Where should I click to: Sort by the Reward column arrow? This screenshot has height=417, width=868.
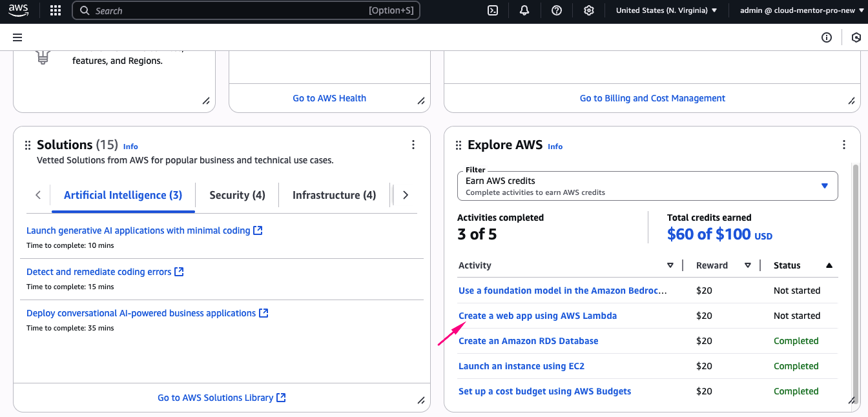tap(748, 265)
